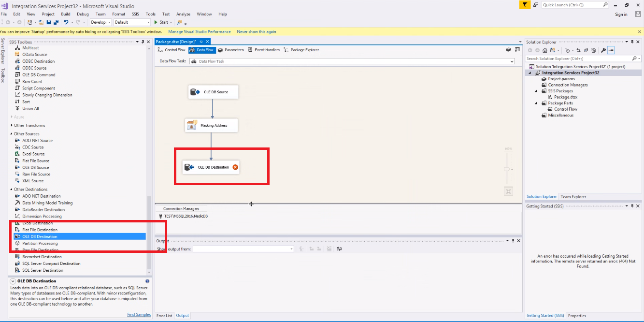Click the Undo arrow icon

point(66,22)
